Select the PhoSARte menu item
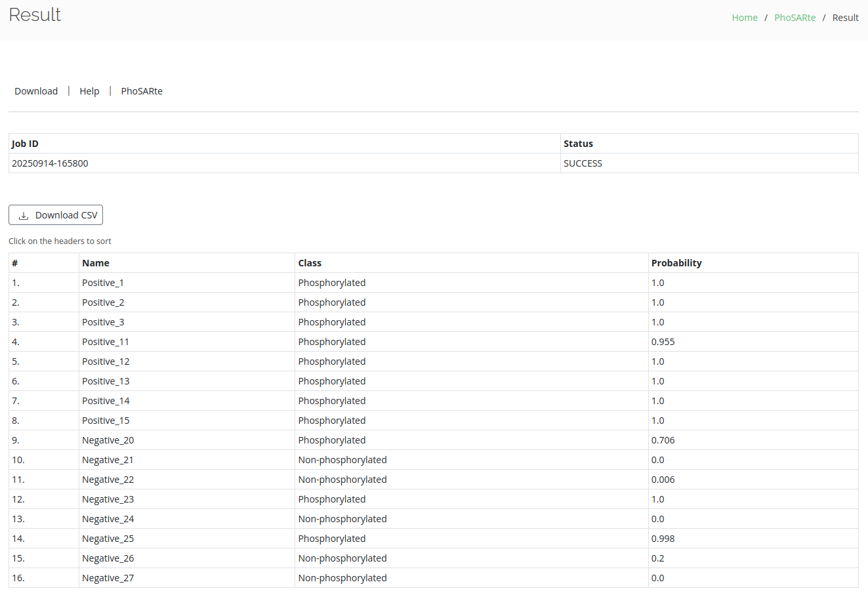Image resolution: width=868 pixels, height=597 pixels. click(142, 91)
